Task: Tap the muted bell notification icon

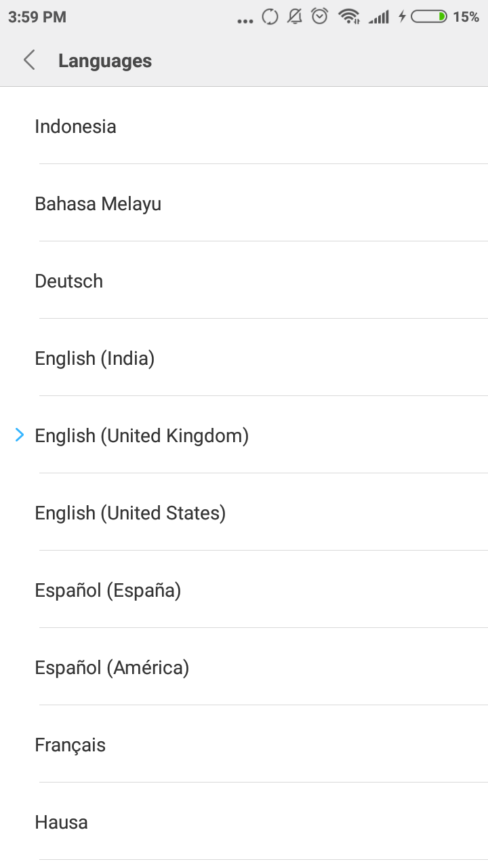Action: (x=294, y=16)
